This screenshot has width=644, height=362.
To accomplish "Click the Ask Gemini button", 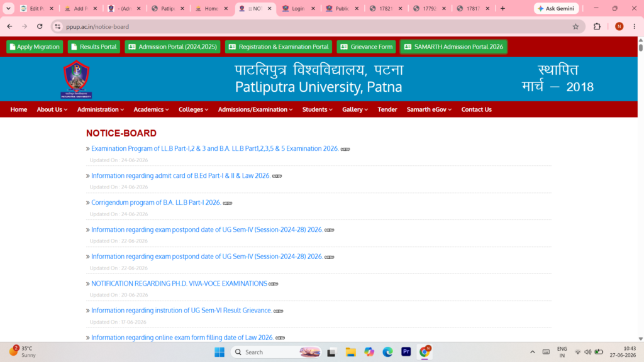I will (x=556, y=8).
